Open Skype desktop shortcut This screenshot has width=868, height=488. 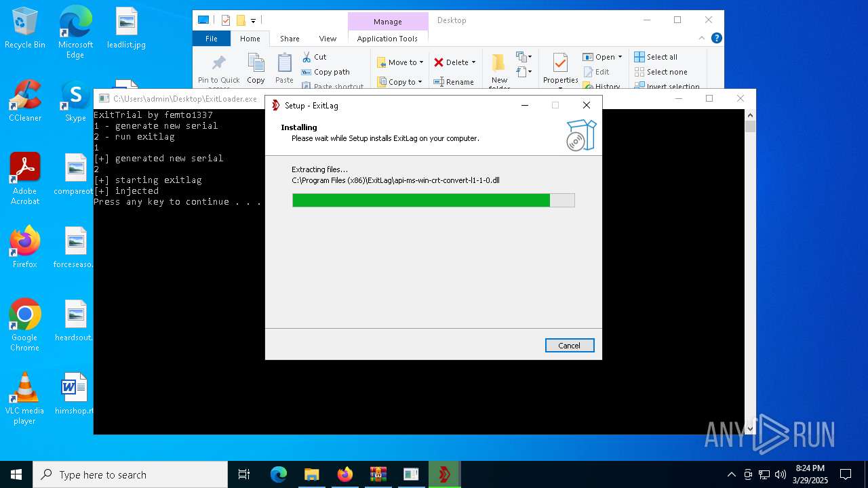pyautogui.click(x=75, y=102)
